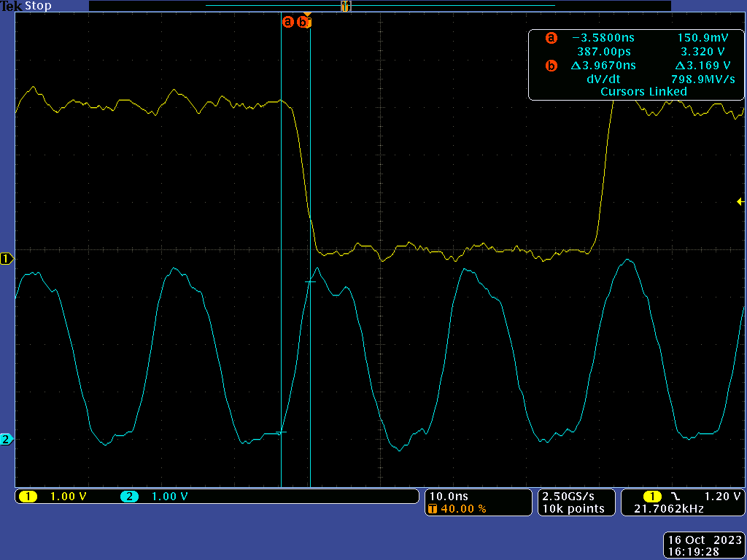Select channel 2 badge in scale readout

click(x=129, y=497)
